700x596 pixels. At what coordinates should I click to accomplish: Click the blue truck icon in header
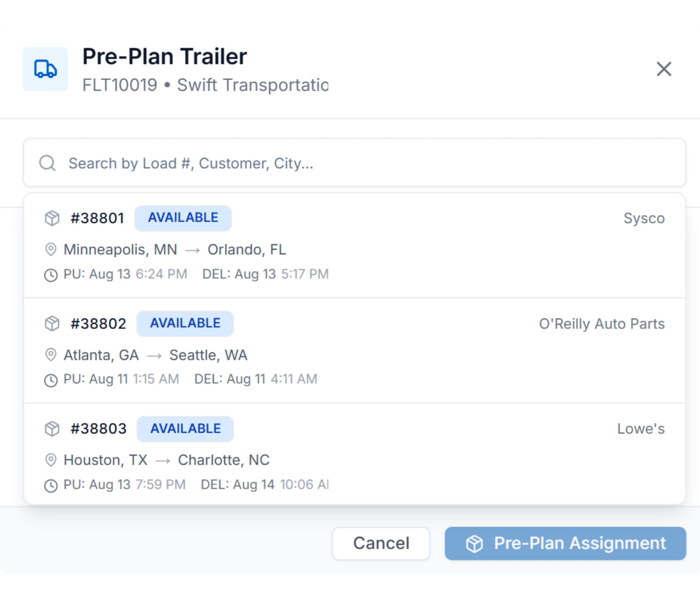[x=45, y=69]
